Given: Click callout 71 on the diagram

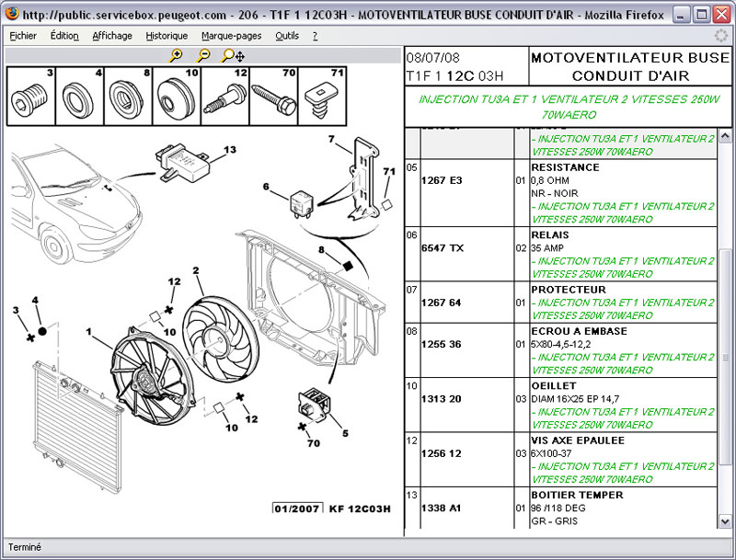Looking at the screenshot, I should 389,172.
